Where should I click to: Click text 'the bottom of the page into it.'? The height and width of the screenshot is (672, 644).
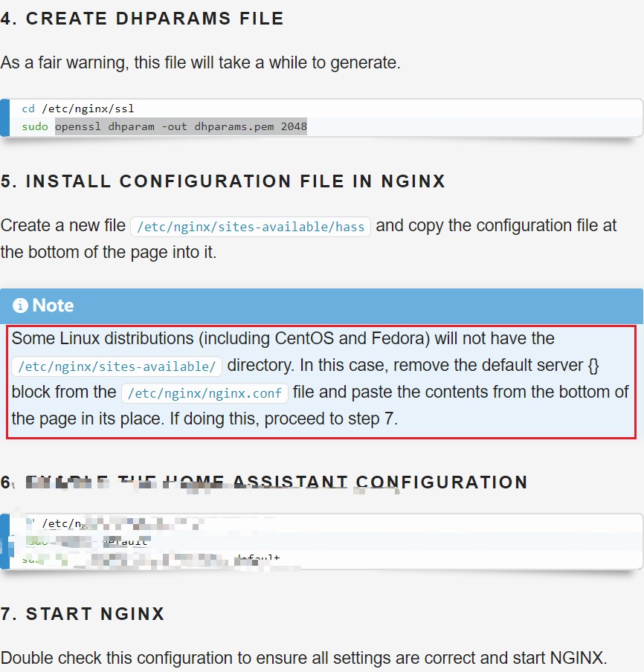tap(109, 252)
